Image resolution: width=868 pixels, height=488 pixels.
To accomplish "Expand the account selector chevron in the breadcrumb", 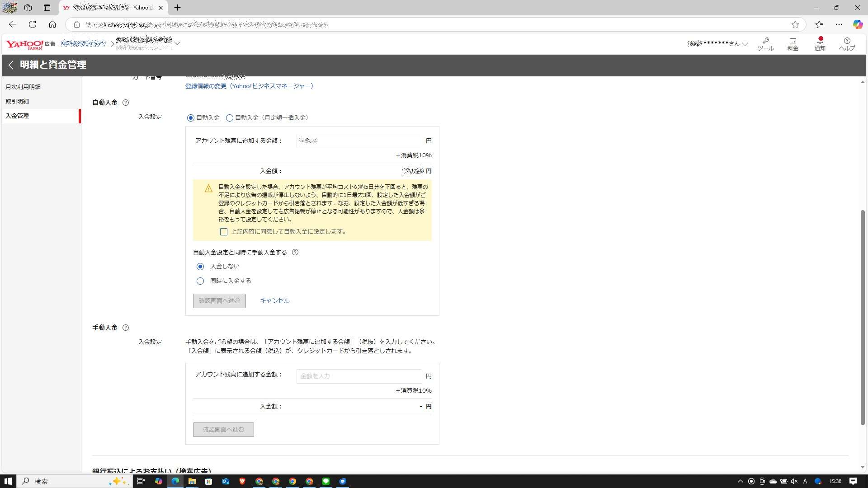I will pos(178,43).
